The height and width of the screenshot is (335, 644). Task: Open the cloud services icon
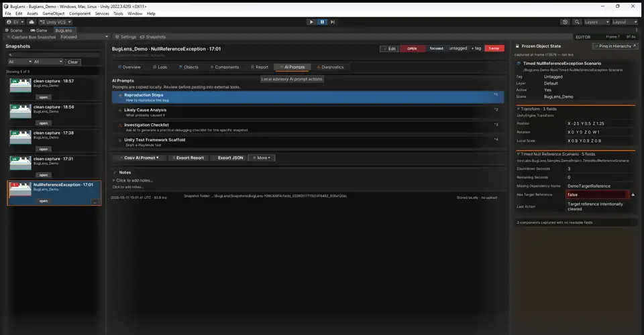point(32,22)
